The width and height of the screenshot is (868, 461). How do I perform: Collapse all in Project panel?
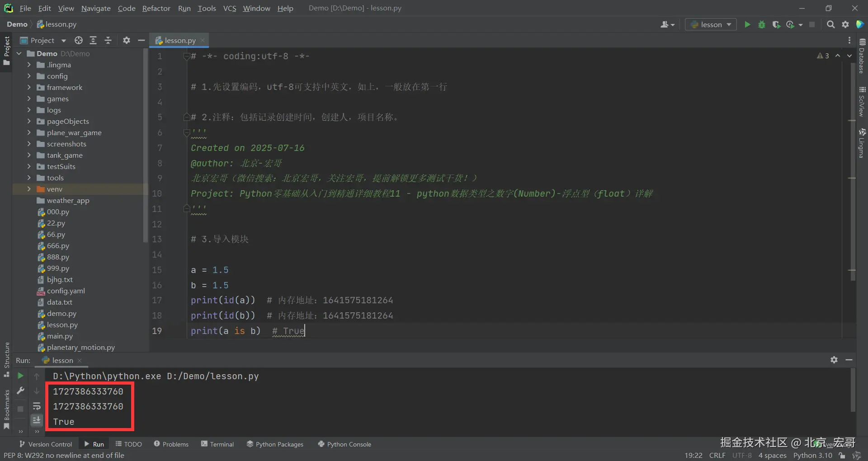click(x=108, y=40)
